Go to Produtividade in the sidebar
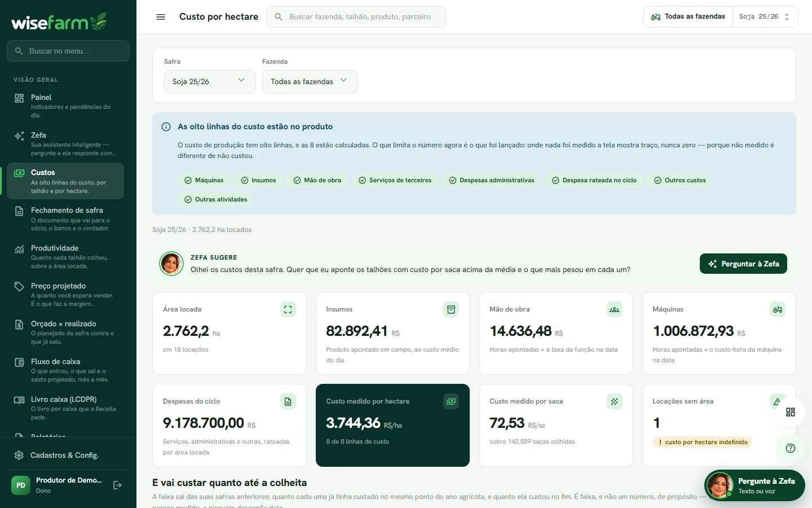This screenshot has height=508, width=812. [x=65, y=257]
